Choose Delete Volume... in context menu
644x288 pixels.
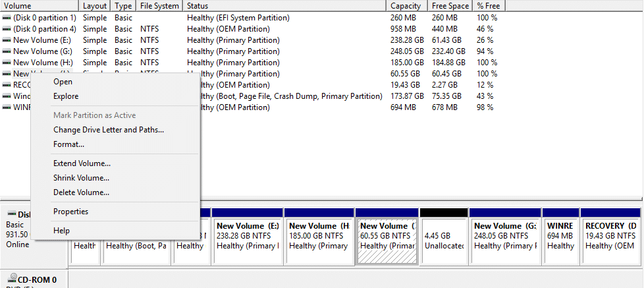(x=81, y=192)
